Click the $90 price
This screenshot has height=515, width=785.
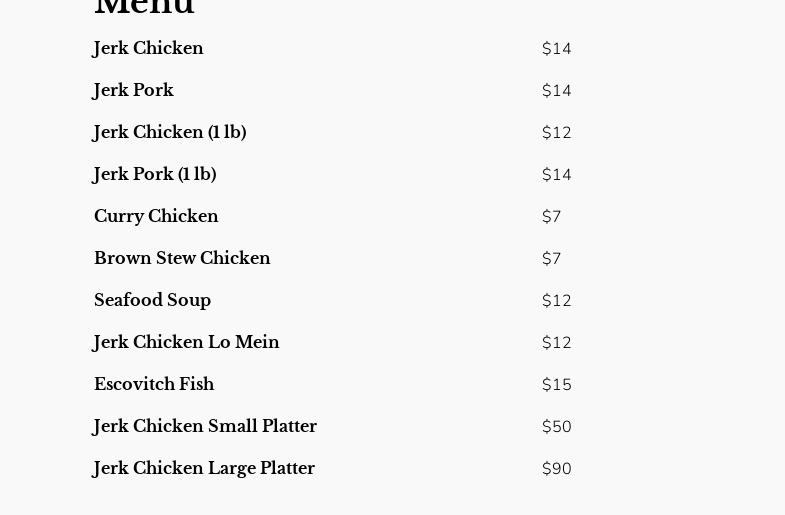click(x=557, y=469)
